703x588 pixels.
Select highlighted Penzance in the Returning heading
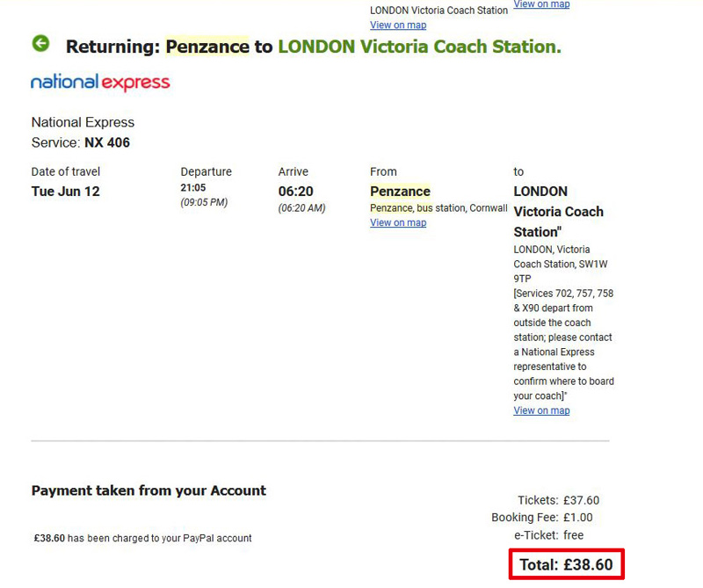point(207,47)
